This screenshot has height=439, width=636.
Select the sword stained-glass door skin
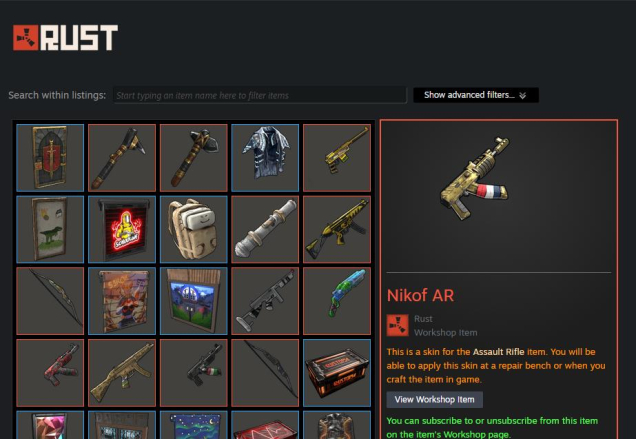[50, 158]
